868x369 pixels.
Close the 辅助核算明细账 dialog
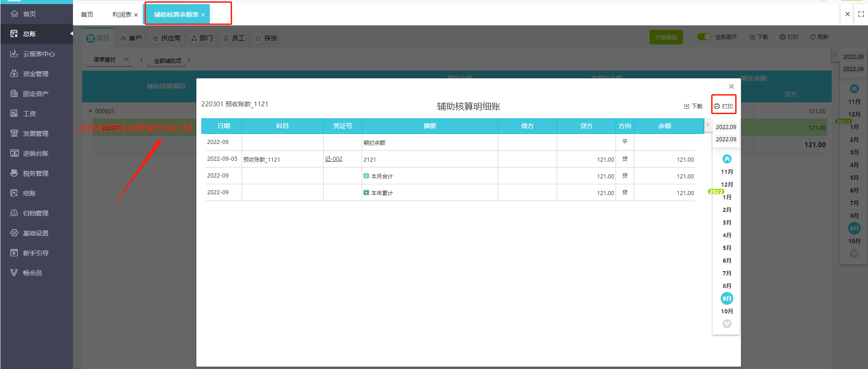click(731, 86)
